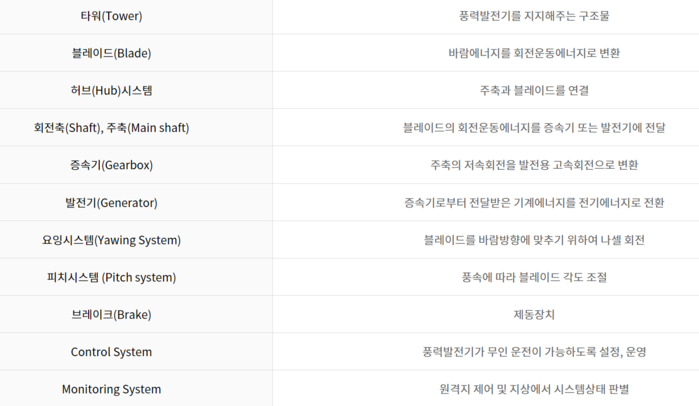This screenshot has width=699, height=406.
Task: Click the 증속기(Gearbox) label
Action: tap(111, 165)
